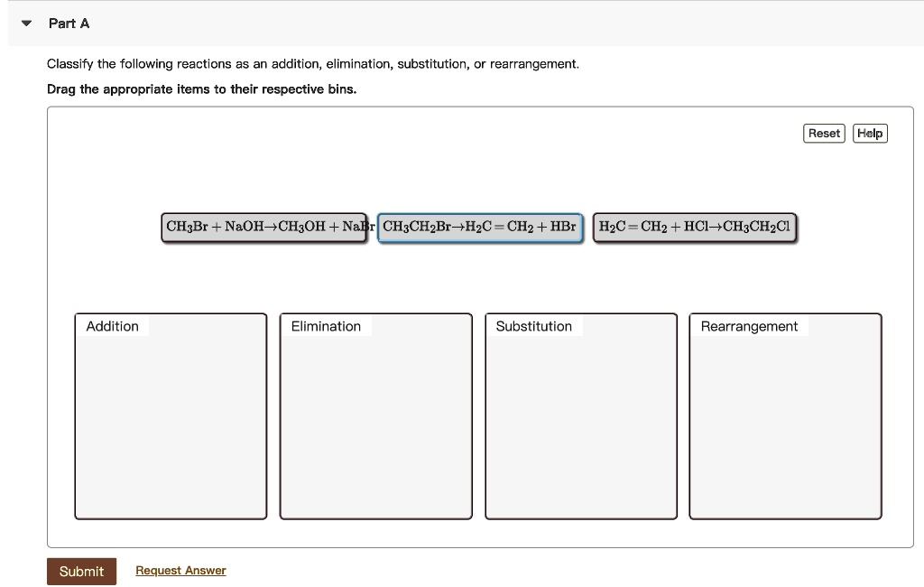Select the highlighted CH3CH2Br reaction tile
The height and width of the screenshot is (587, 924).
pyautogui.click(x=479, y=227)
